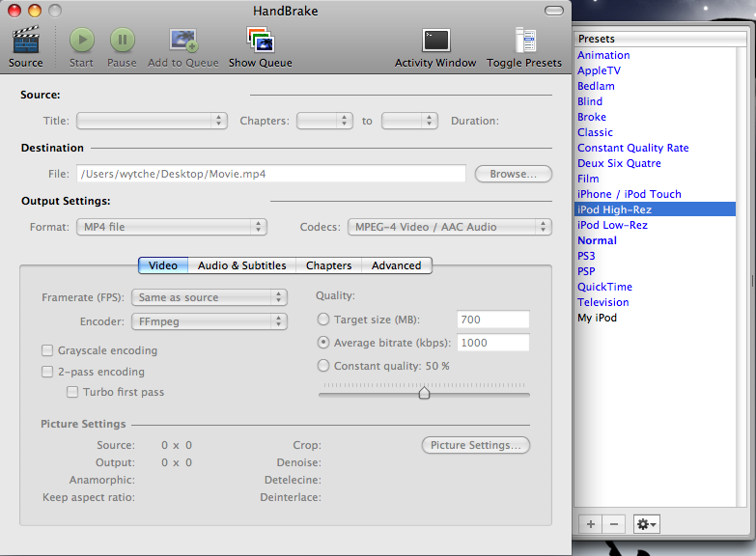Screen dimensions: 756x556
Task: Open the Framerate (FPS) dropdown
Action: tap(210, 297)
